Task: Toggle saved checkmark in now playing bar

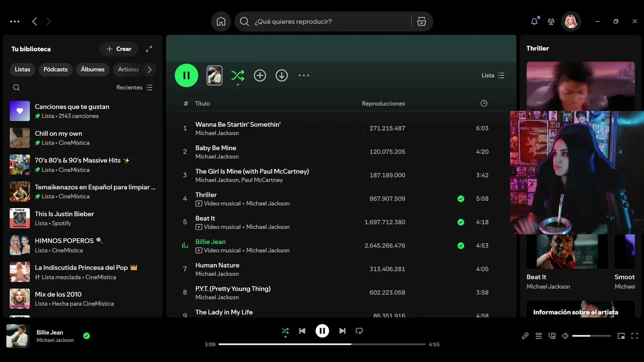Action: point(87,336)
